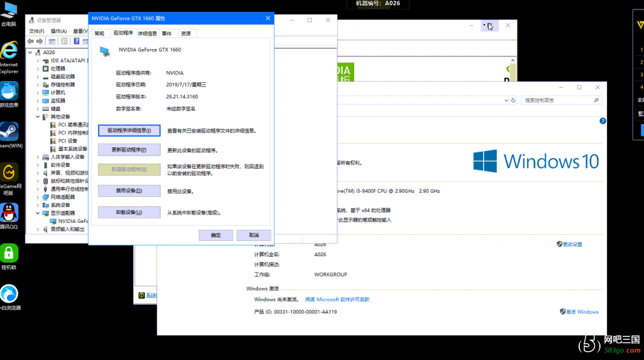This screenshot has width=644, height=360.
Task: Select the 系统设备 device category
Action: tap(60, 205)
